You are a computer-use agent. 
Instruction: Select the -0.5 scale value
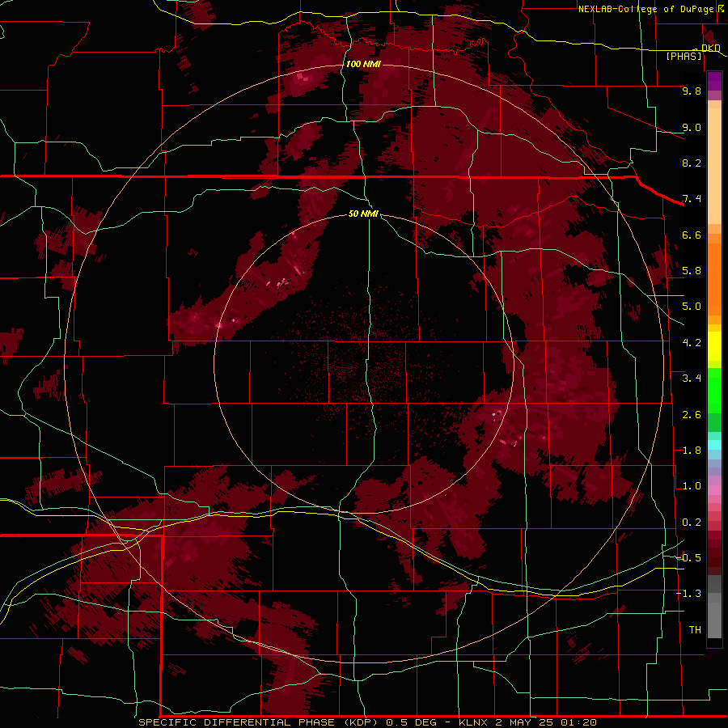[688, 558]
